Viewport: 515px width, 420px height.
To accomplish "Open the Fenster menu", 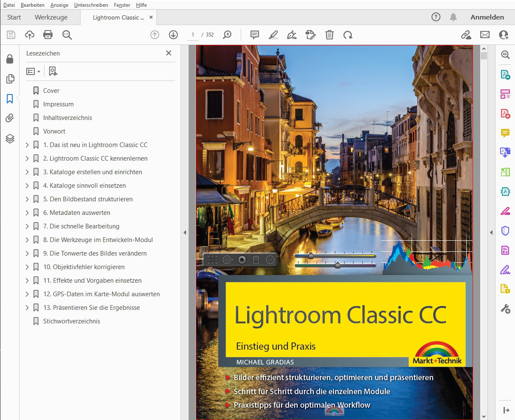I will coord(122,5).
